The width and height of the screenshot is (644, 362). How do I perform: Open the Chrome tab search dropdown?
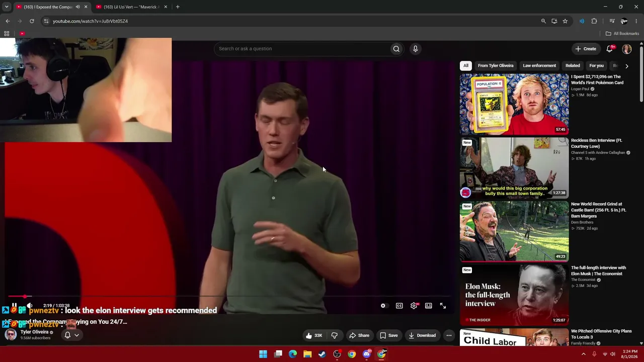click(6, 7)
